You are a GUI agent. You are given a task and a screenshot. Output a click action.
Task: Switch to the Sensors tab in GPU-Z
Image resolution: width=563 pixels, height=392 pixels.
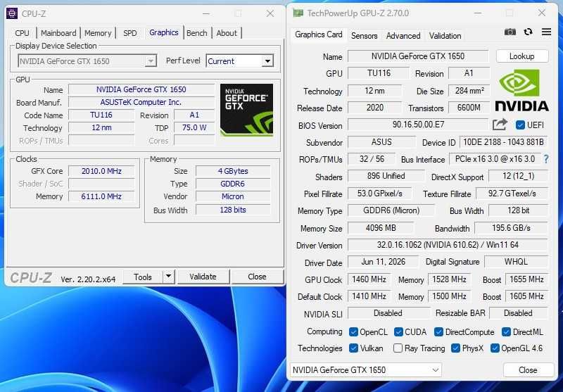point(364,35)
